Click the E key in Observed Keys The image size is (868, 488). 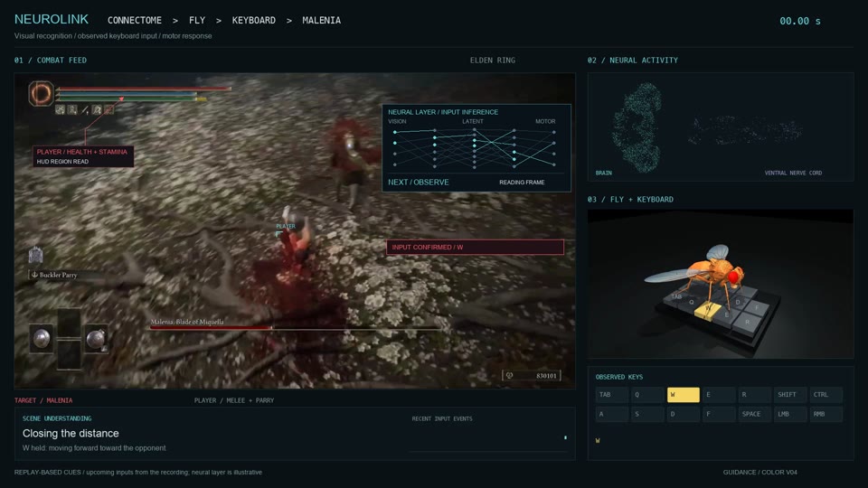[x=719, y=395]
